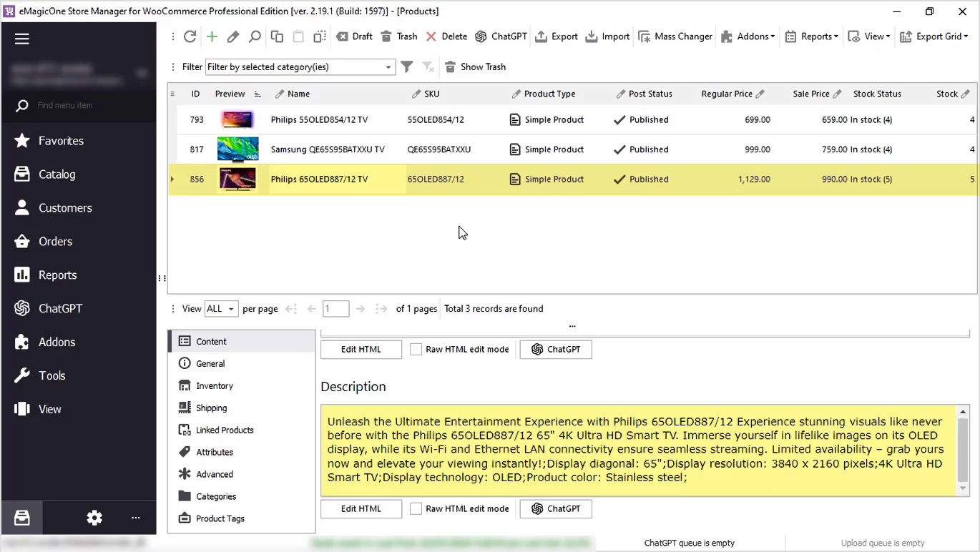Open the category filter dropdown
980x552 pixels.
click(x=387, y=66)
